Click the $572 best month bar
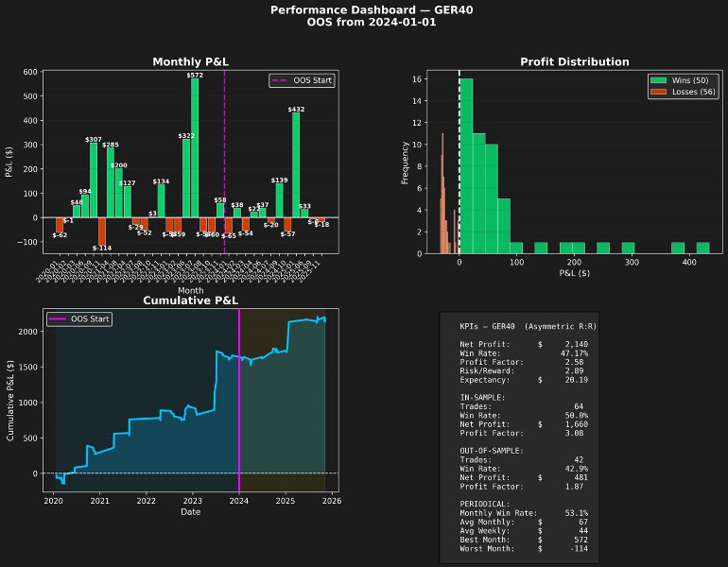The width and height of the screenshot is (728, 567). (195, 148)
